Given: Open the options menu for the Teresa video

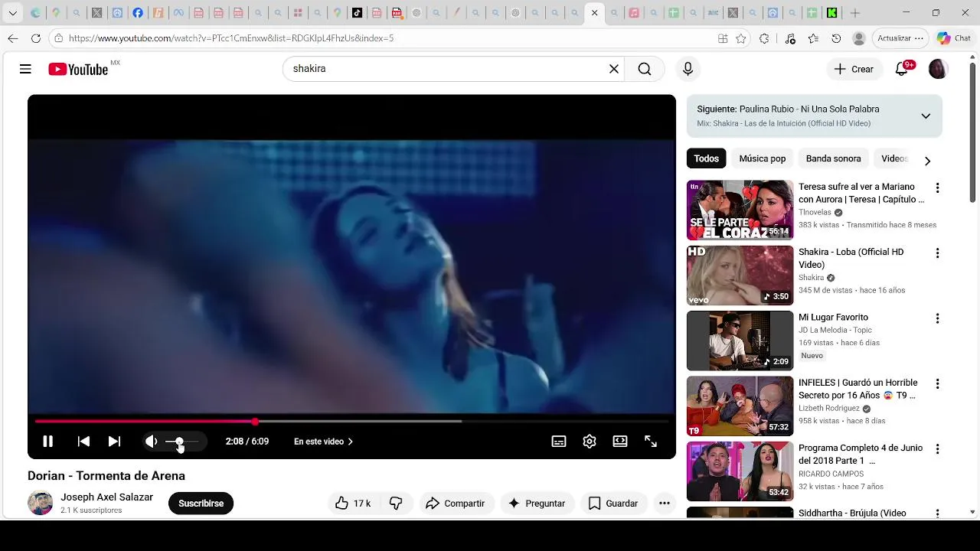Looking at the screenshot, I should (x=937, y=187).
